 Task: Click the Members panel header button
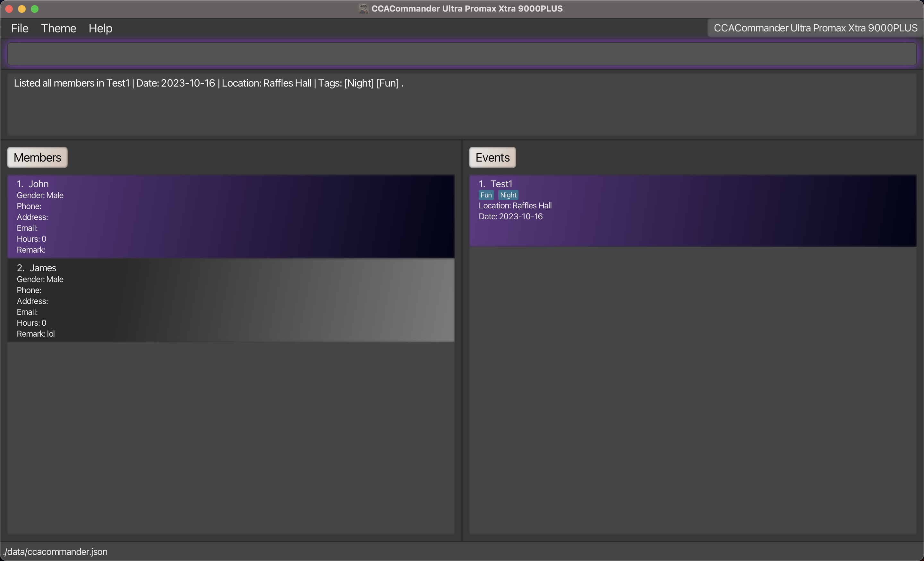(37, 157)
